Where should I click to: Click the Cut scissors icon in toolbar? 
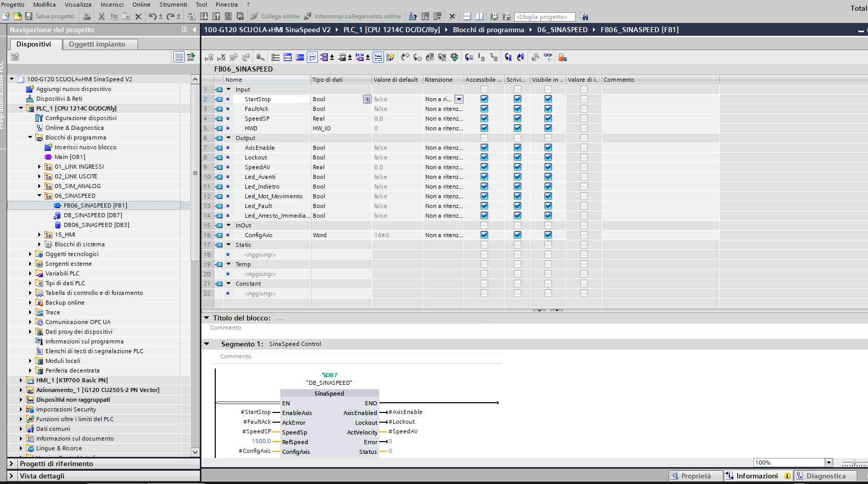(x=101, y=16)
